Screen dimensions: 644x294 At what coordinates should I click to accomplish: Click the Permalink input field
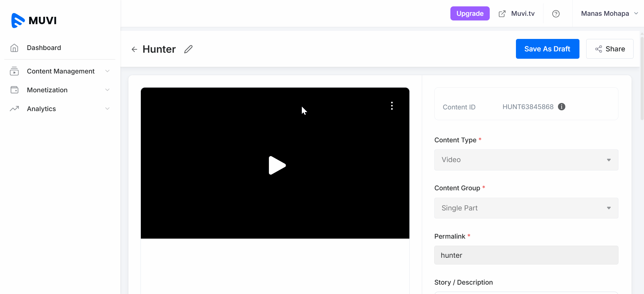click(526, 255)
